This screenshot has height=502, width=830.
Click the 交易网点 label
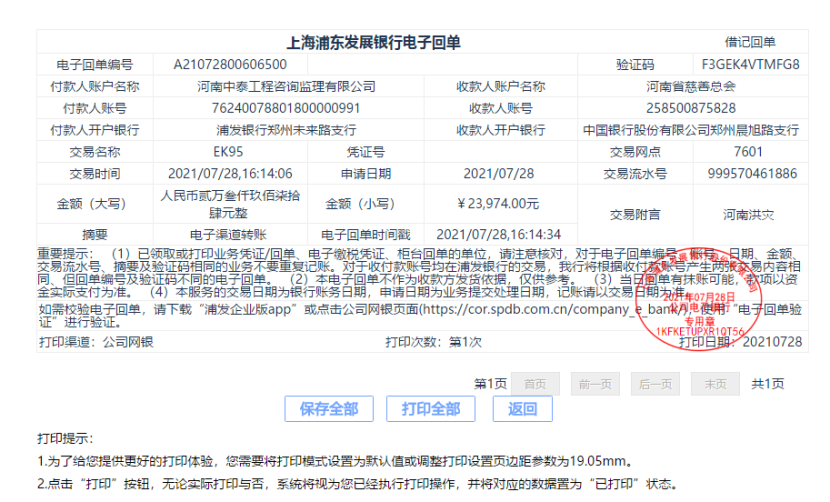[635, 151]
